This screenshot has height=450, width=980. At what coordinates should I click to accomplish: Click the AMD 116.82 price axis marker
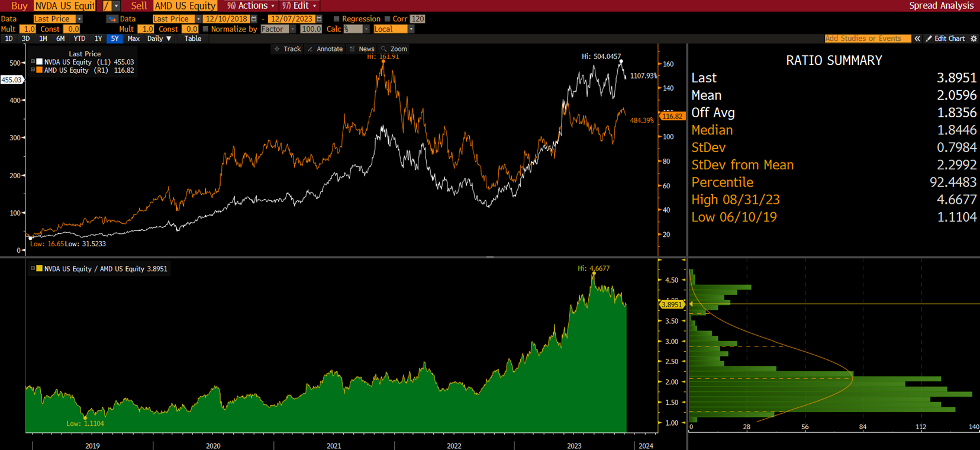pos(672,117)
